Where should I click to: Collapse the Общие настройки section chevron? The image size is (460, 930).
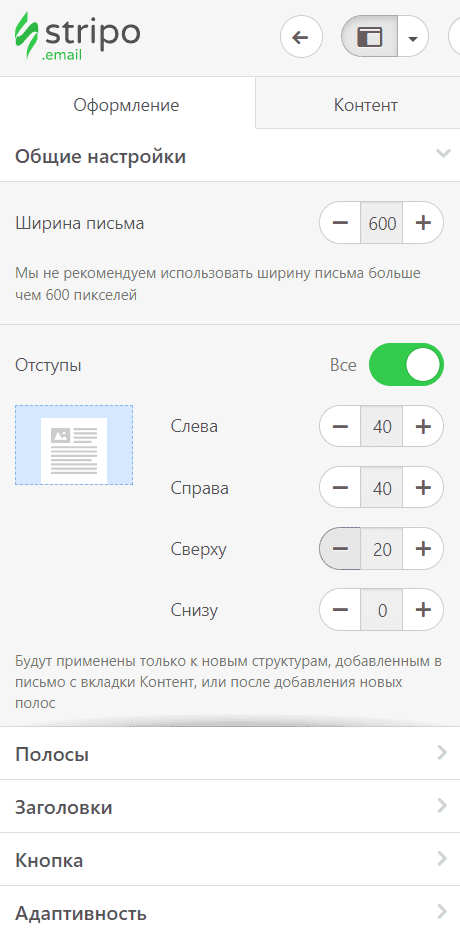pos(442,154)
